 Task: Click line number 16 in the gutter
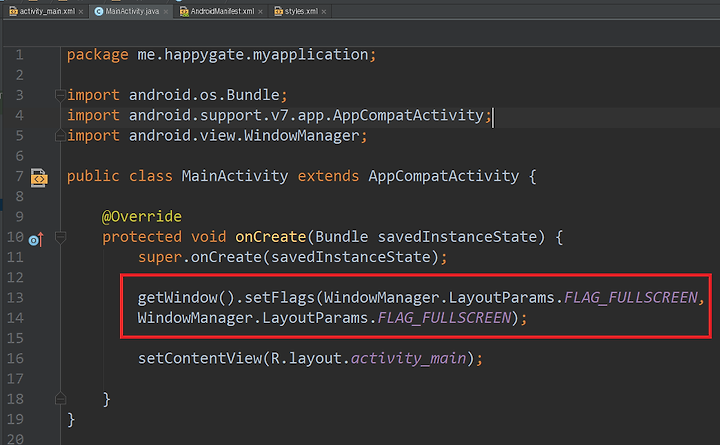point(15,358)
